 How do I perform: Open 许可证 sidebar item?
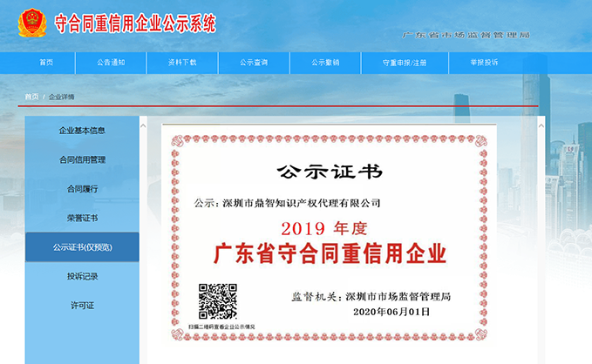pyautogui.click(x=82, y=305)
